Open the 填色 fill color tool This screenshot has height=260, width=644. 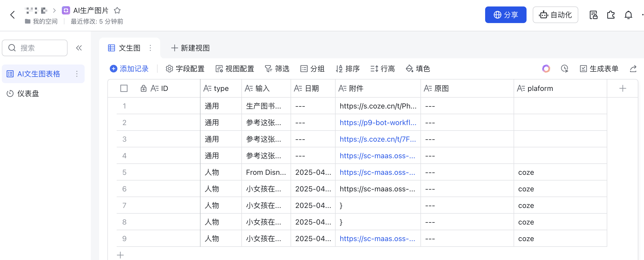point(418,69)
